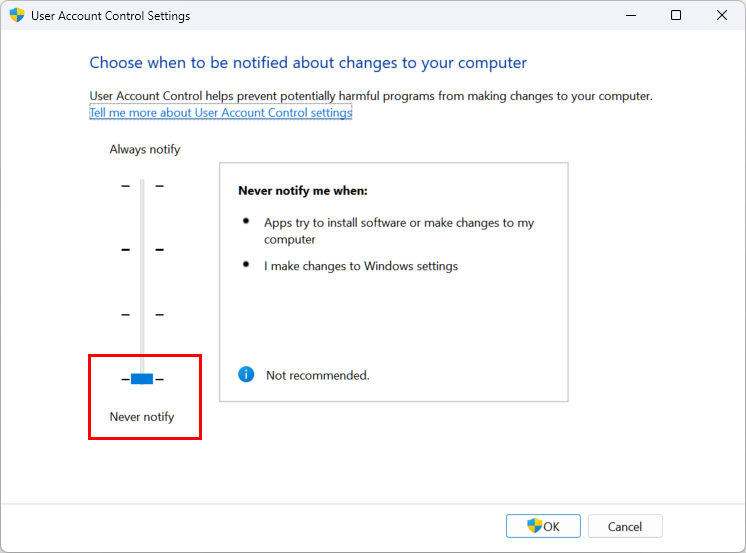
Task: Click the I make changes to Windows settings bullet
Action: pyautogui.click(x=361, y=266)
